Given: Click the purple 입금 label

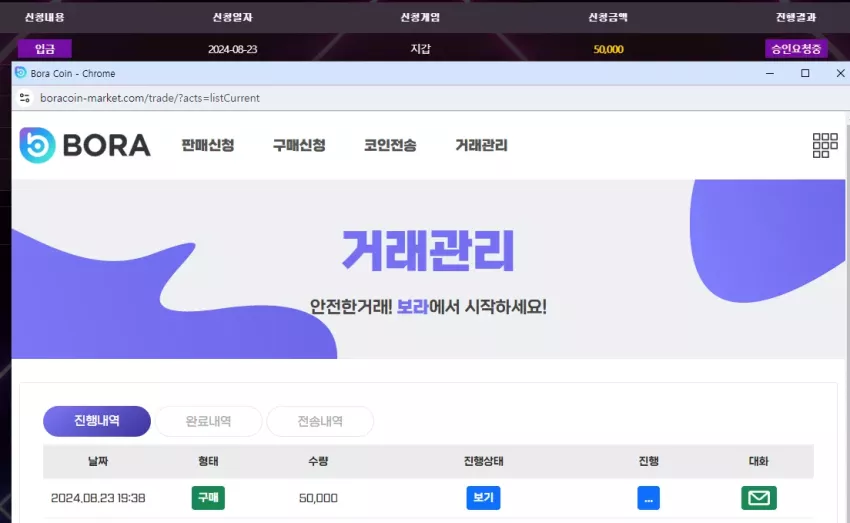Looking at the screenshot, I should 45,49.
